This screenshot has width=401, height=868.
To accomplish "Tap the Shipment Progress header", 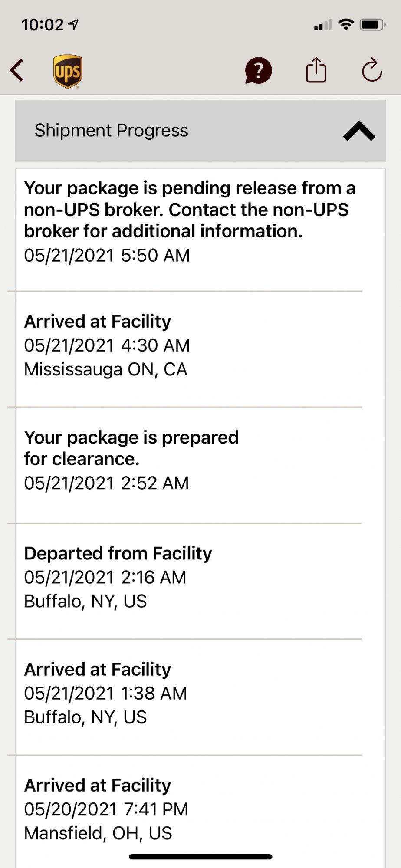I will [x=112, y=131].
